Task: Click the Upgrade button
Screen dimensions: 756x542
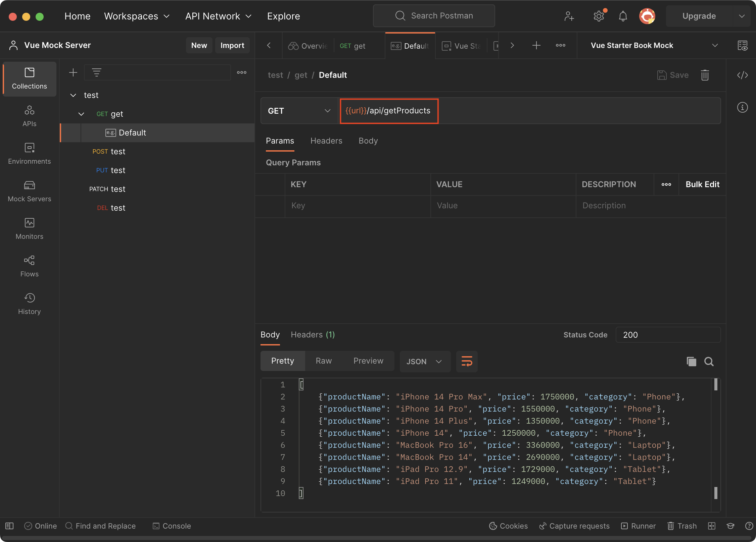Action: pyautogui.click(x=699, y=16)
